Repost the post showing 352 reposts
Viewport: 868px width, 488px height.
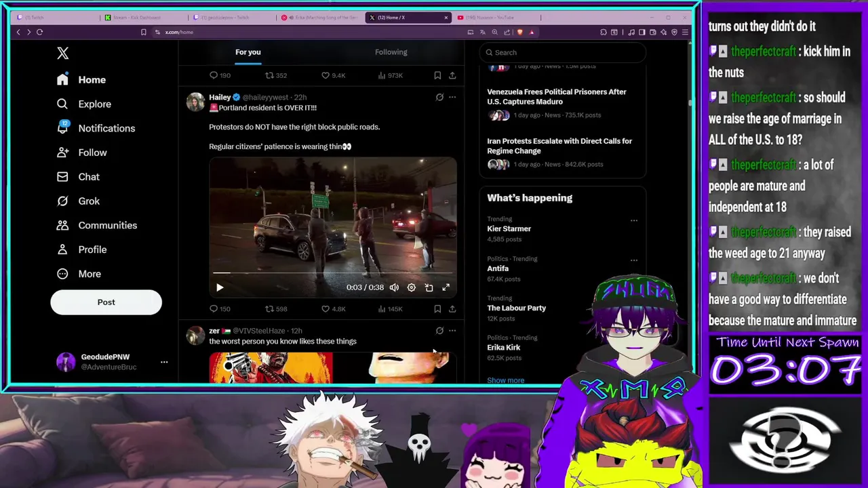pos(276,75)
